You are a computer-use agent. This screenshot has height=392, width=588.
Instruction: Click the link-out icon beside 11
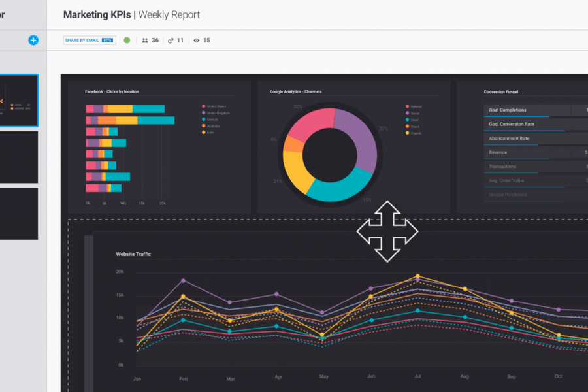171,41
